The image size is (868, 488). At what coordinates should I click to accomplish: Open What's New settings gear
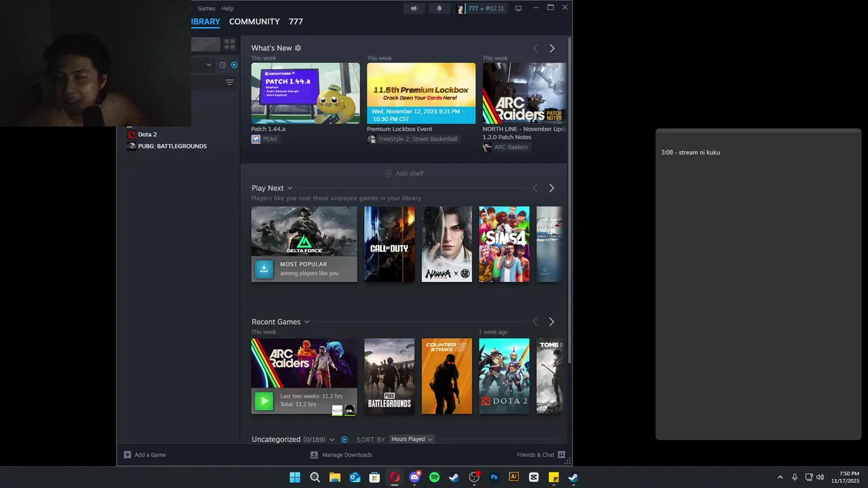pos(298,48)
